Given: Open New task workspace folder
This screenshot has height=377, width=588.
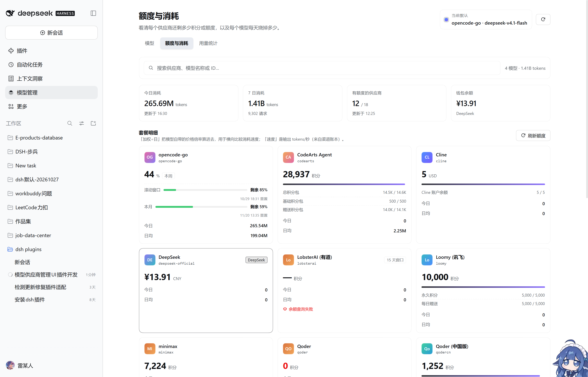Looking at the screenshot, I should [51, 166].
